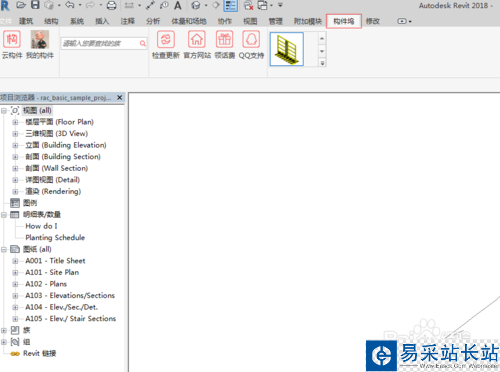Click the gallery up arrow
This screenshot has width=500, height=372.
tap(322, 38)
